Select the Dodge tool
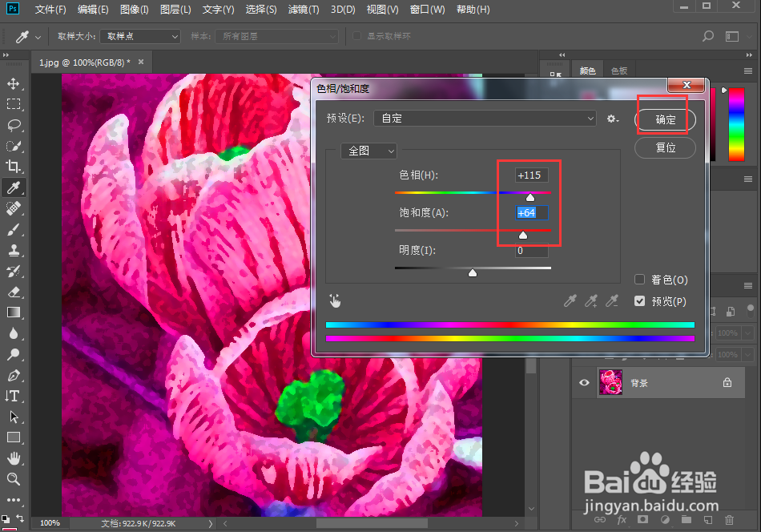 click(13, 354)
